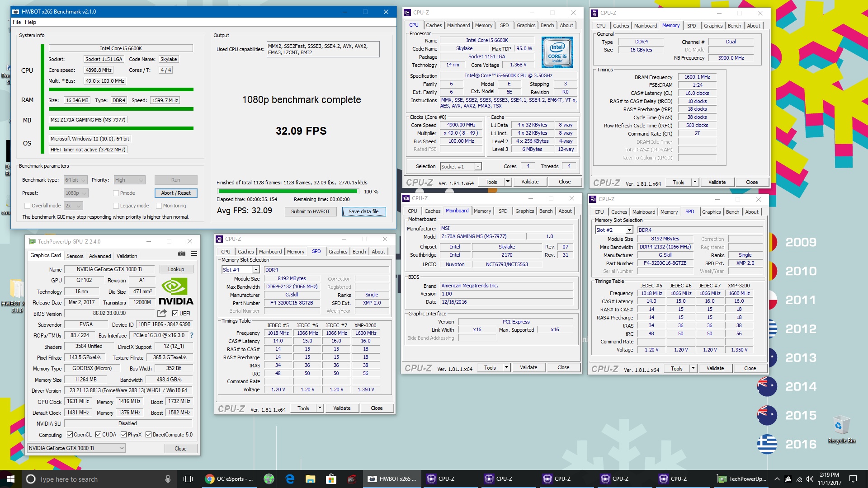868x488 pixels.
Task: Switch to the Sensors tab in GPU-Z
Action: click(75, 256)
